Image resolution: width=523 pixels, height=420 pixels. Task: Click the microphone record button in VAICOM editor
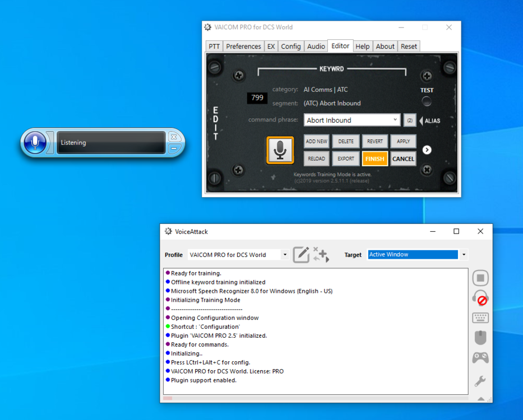point(280,150)
